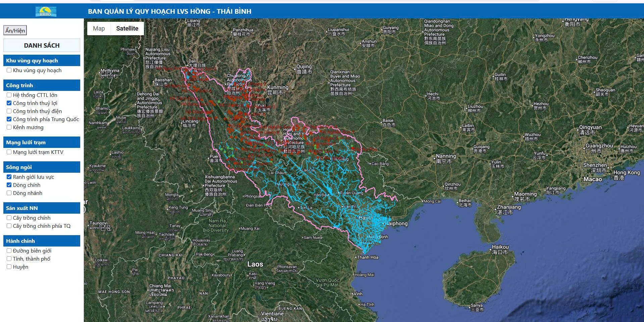
Task: Enable the Khu vùng quy hoạch layer
Action: click(9, 70)
